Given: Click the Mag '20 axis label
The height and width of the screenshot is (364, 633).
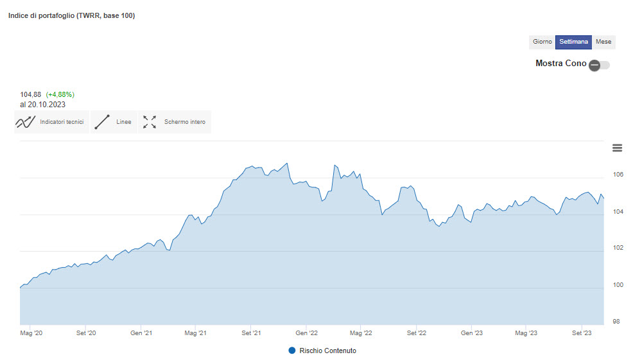Looking at the screenshot, I should pos(31,333).
